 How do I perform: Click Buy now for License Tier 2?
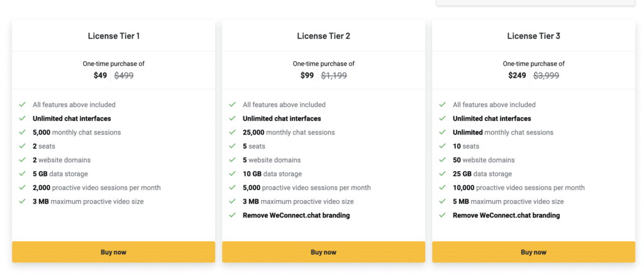323,252
